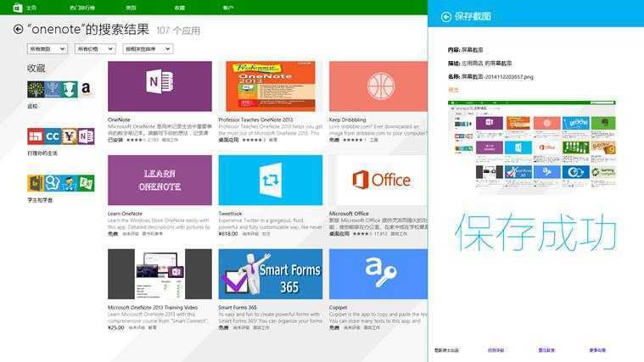The height and width of the screenshot is (362, 644).
Task: Select the 收藏 item in the green bar
Action: click(x=180, y=8)
